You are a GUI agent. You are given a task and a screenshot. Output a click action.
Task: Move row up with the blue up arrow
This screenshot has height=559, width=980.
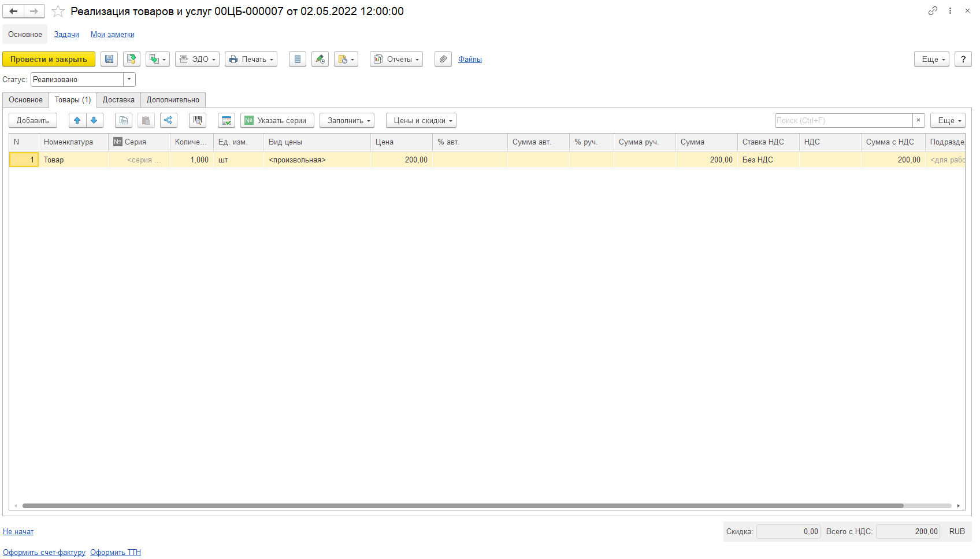(77, 120)
